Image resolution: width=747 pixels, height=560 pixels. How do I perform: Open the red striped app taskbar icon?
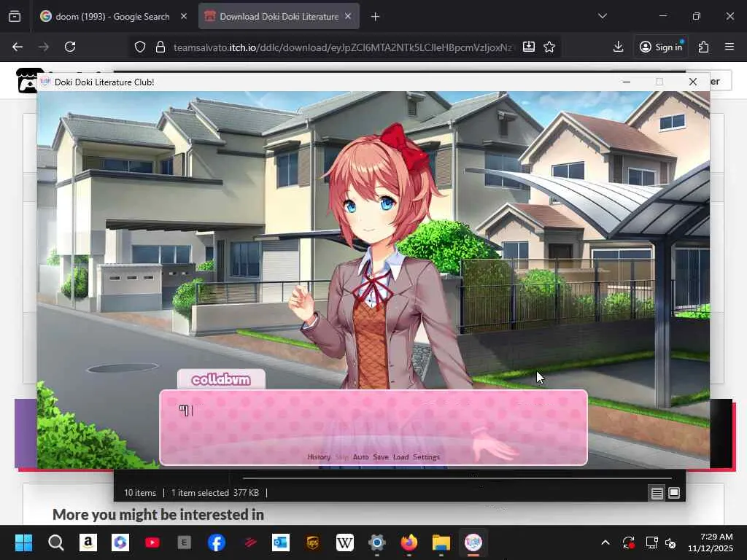click(x=249, y=542)
